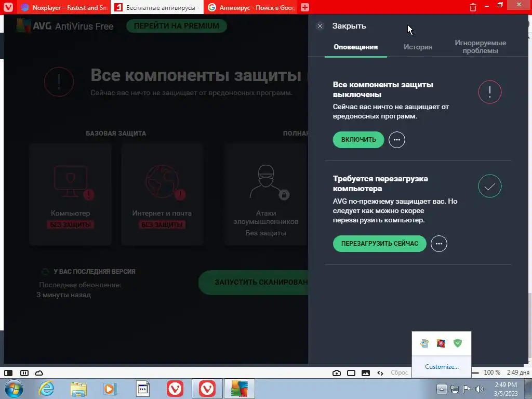The width and height of the screenshot is (532, 399).
Task: Click Сброс zoom reset button
Action: click(399, 373)
